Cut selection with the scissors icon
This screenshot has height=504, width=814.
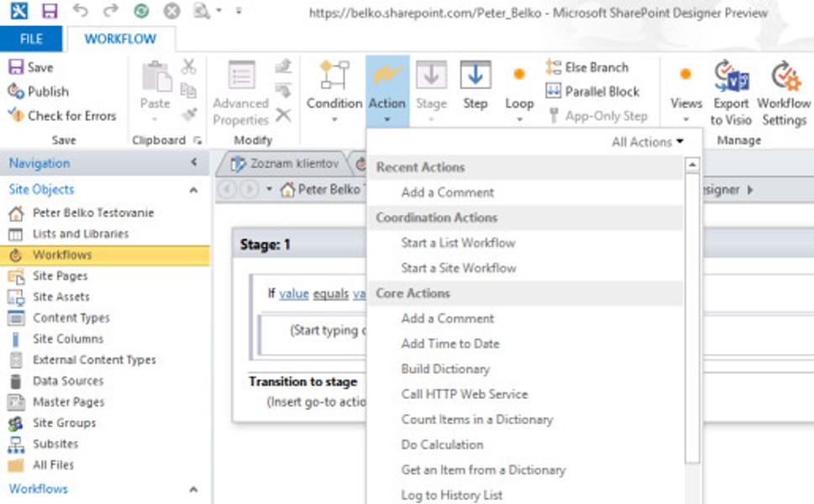tap(188, 66)
